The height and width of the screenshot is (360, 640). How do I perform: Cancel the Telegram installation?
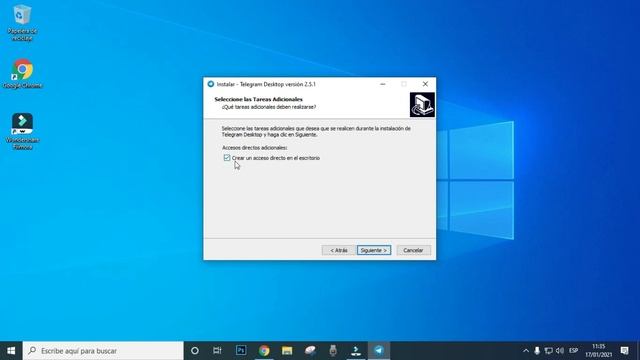click(413, 250)
